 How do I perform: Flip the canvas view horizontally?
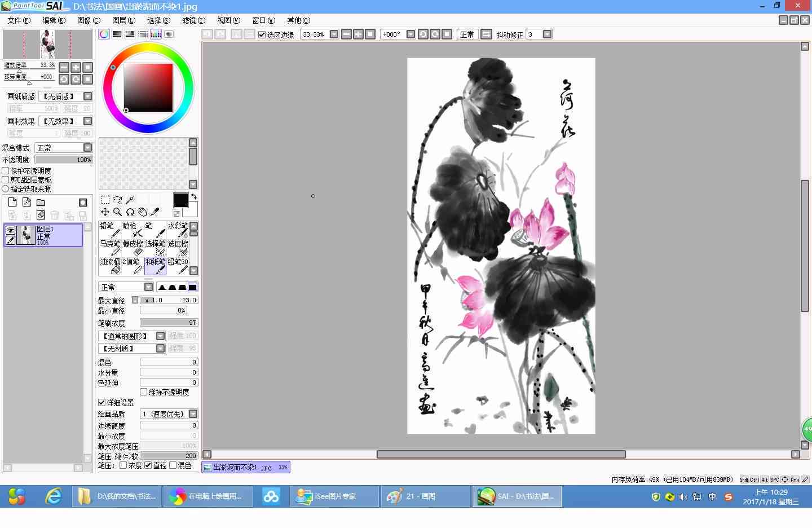486,34
